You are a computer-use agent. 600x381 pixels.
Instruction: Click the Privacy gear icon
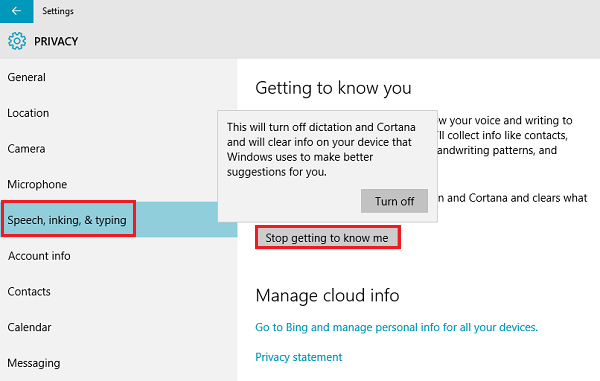(x=17, y=41)
